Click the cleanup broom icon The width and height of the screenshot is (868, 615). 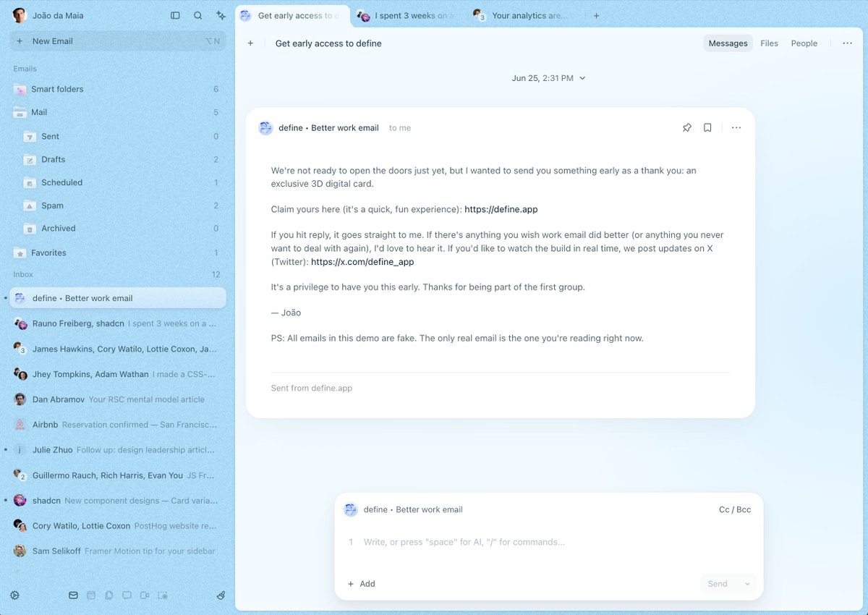[221, 595]
